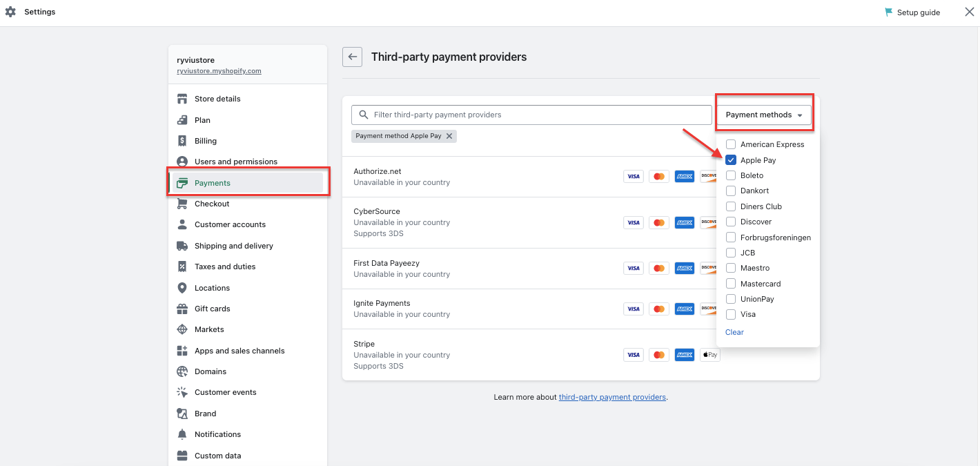Image resolution: width=980 pixels, height=466 pixels.
Task: Check the Boleto checkbox
Action: (x=730, y=175)
